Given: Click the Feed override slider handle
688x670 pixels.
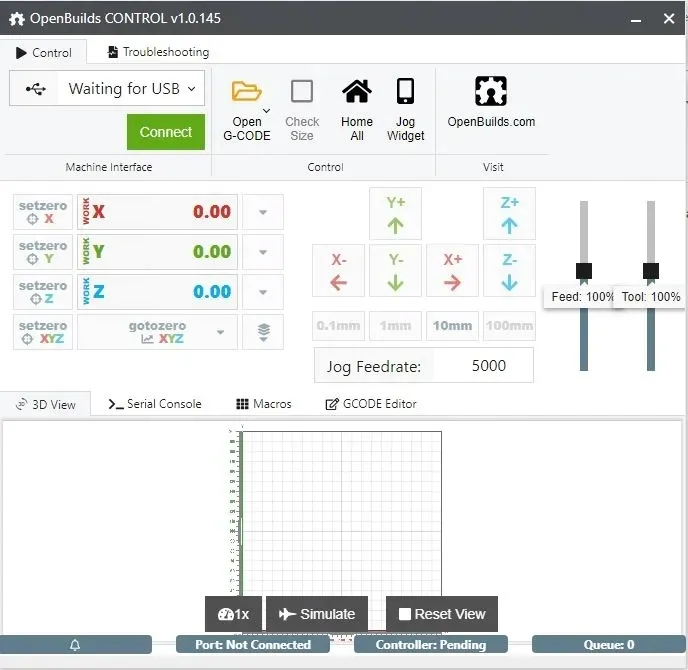Looking at the screenshot, I should (584, 271).
